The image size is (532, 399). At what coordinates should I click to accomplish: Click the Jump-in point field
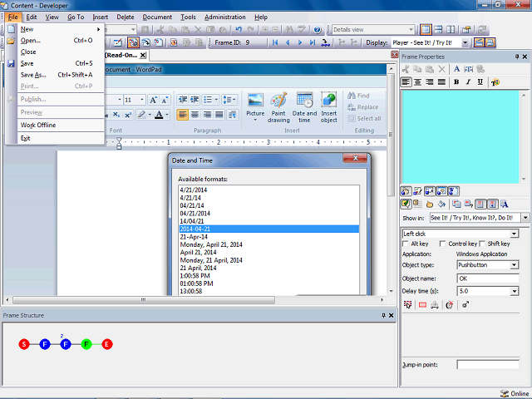pos(488,365)
